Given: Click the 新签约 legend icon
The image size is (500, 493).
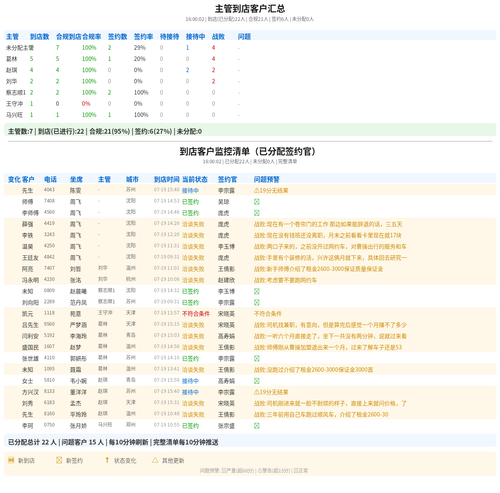Looking at the screenshot, I should [59, 460].
